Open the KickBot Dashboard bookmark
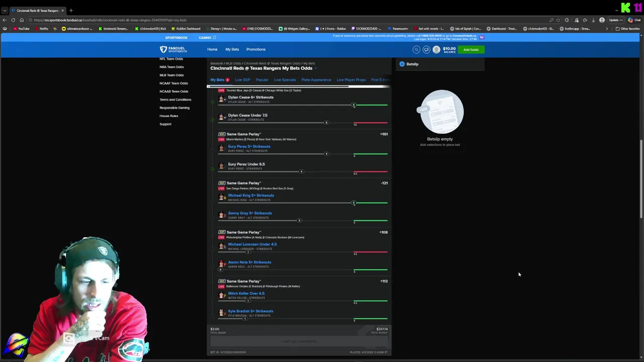 (x=186, y=29)
